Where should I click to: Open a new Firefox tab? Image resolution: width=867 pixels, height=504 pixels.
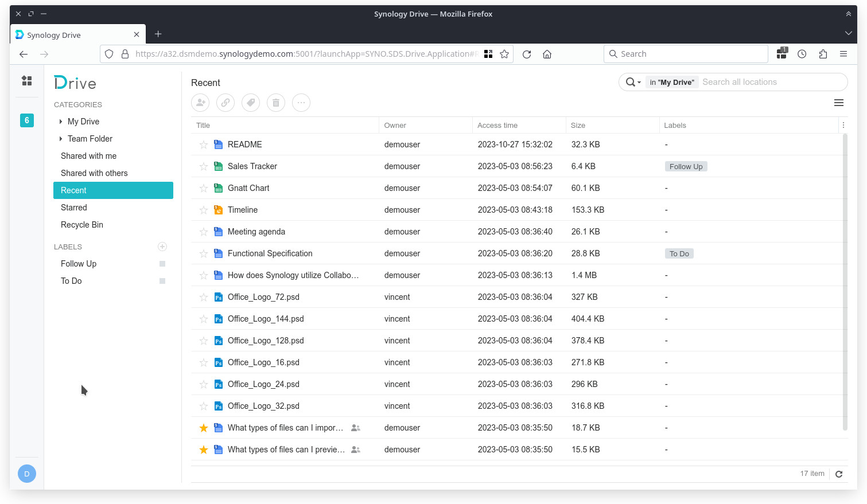click(158, 34)
